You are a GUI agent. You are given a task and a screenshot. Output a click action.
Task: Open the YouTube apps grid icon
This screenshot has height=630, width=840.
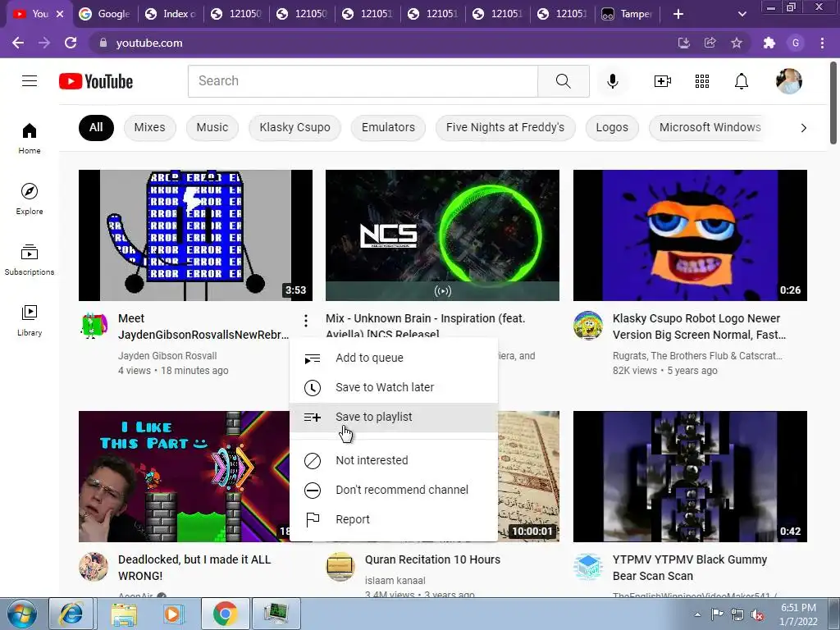[702, 81]
